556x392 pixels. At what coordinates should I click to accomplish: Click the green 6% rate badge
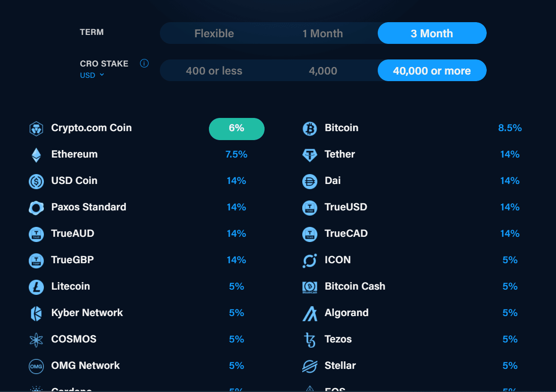[237, 129]
